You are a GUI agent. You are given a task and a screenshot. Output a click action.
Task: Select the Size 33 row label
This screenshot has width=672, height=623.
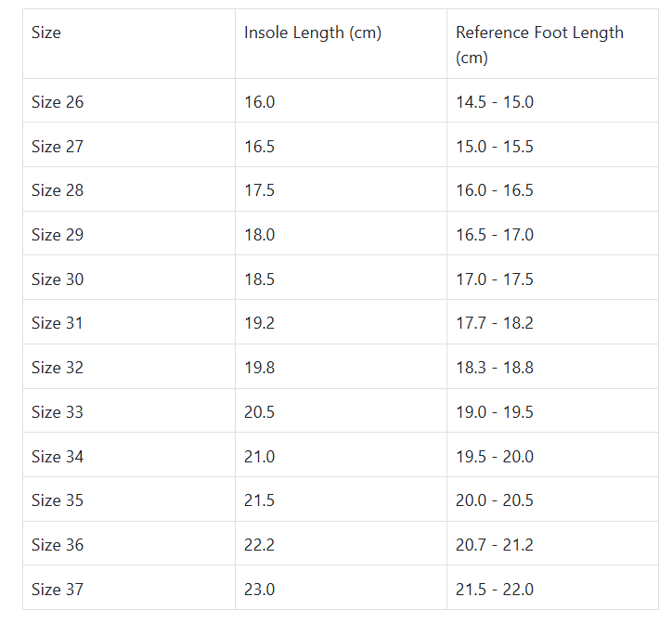pos(58,412)
